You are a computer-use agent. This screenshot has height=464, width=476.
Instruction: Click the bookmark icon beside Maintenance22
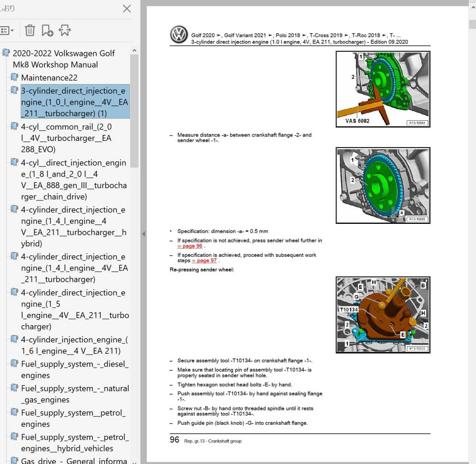pyautogui.click(x=15, y=77)
